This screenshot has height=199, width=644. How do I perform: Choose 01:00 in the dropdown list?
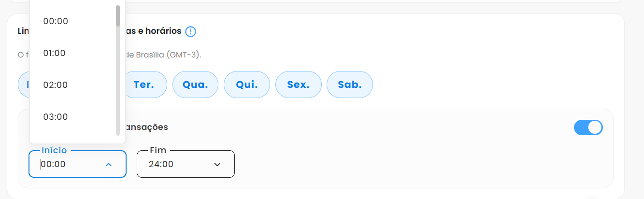pyautogui.click(x=54, y=53)
